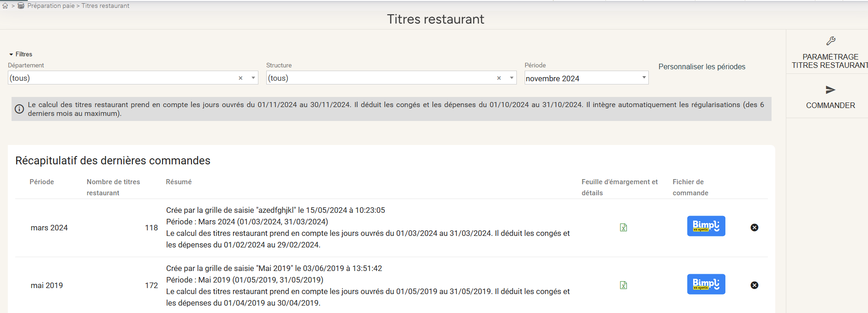The width and height of the screenshot is (868, 313).
Task: Expand the Département dropdown arrow
Action: (253, 78)
